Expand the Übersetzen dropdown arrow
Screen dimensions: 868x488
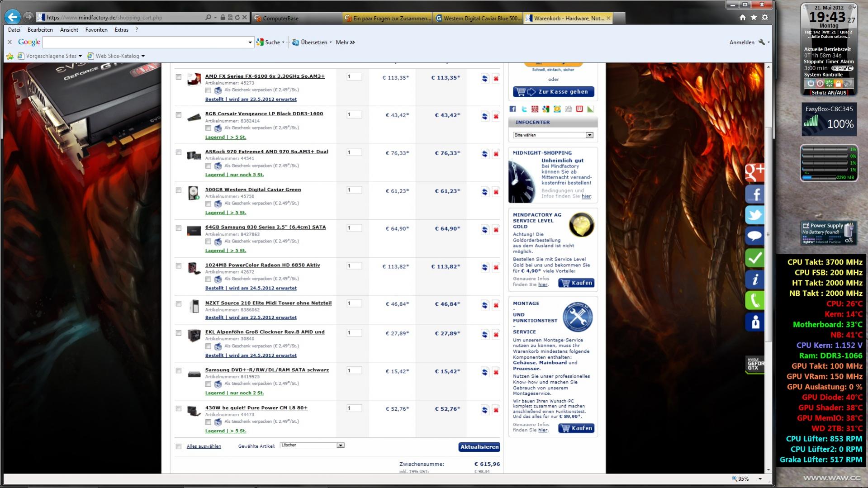coord(331,43)
